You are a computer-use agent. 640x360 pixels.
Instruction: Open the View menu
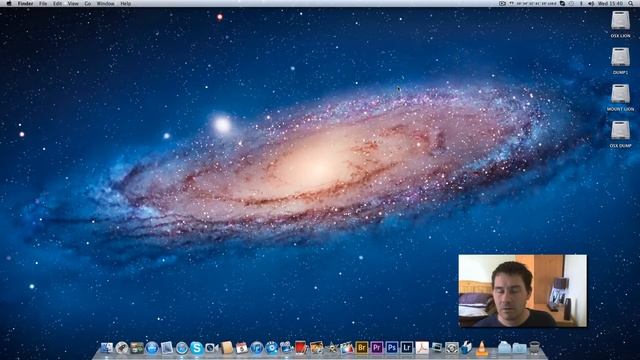[x=73, y=3]
